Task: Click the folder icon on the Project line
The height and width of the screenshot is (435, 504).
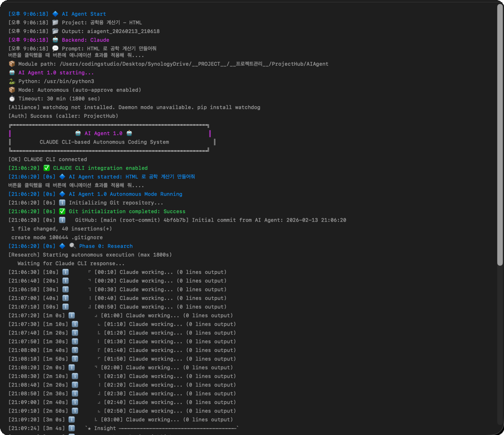Action: pyautogui.click(x=55, y=22)
